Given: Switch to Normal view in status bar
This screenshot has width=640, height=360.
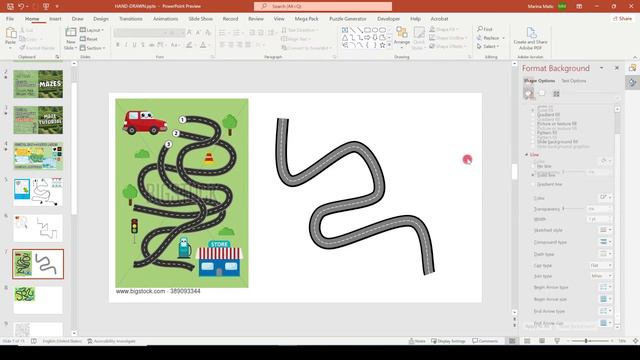Looking at the screenshot, I should 512,341.
